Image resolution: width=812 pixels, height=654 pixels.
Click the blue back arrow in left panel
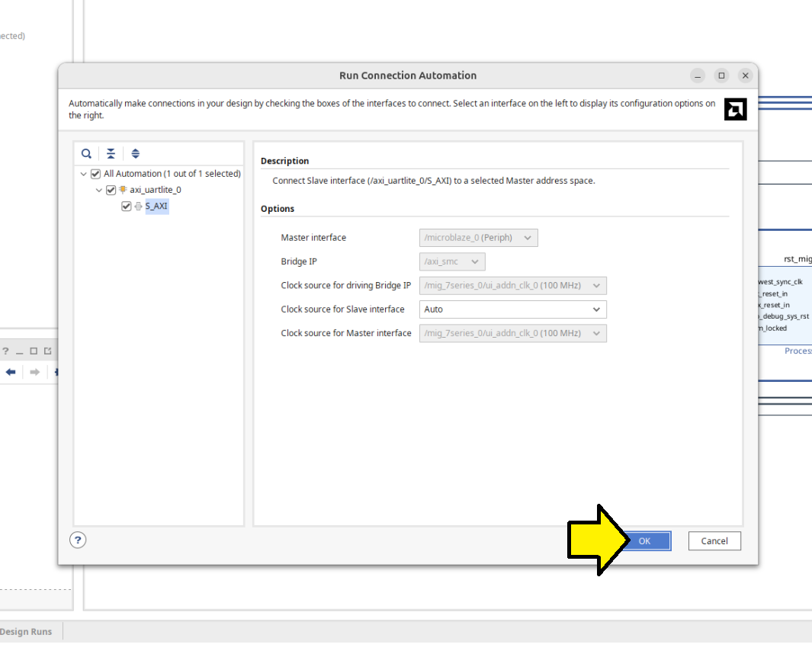(x=11, y=372)
